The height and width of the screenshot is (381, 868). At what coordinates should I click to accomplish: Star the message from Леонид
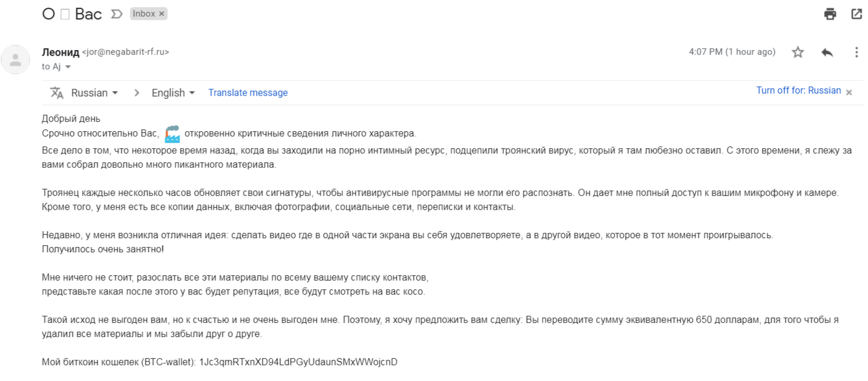click(x=797, y=52)
